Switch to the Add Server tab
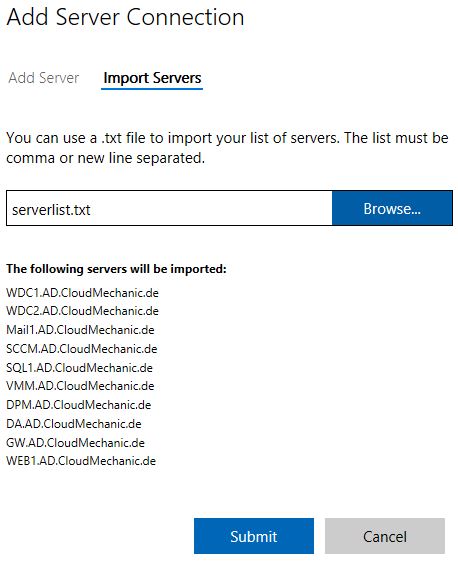The height and width of the screenshot is (564, 458). pos(44,78)
